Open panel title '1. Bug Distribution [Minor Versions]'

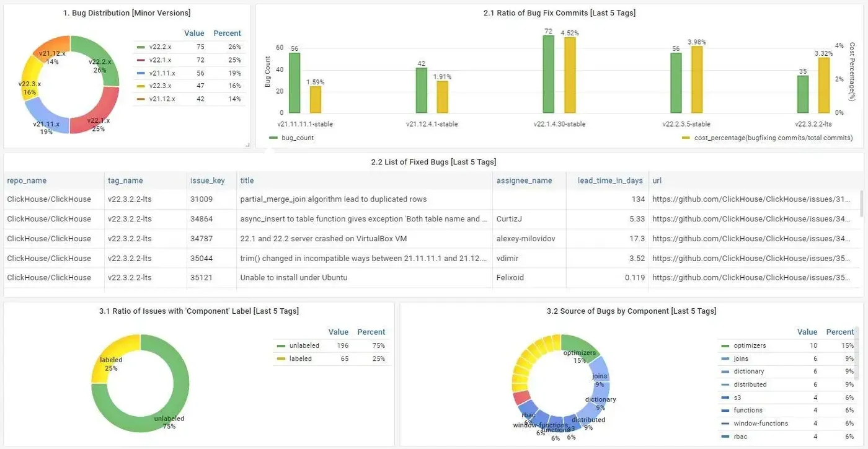[x=126, y=12]
